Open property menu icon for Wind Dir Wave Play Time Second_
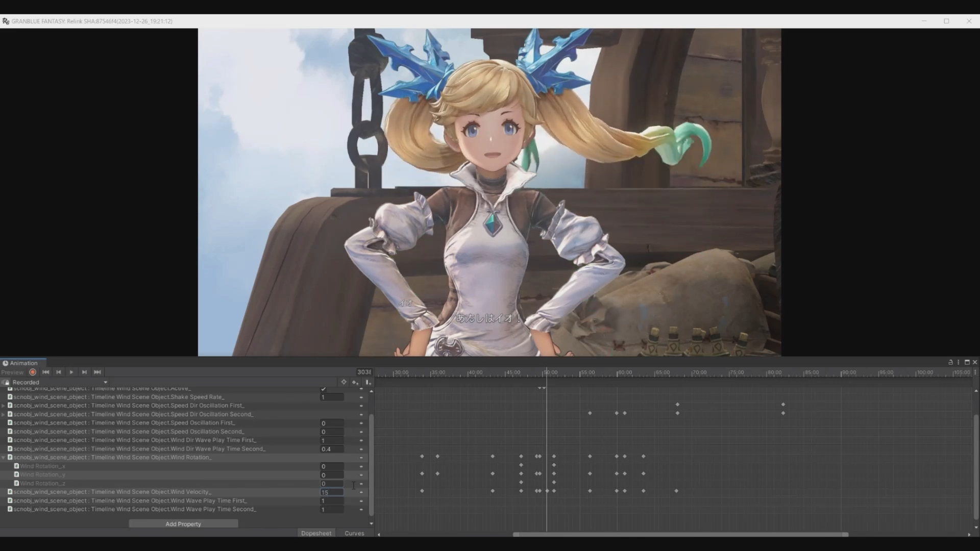The height and width of the screenshot is (551, 980). pos(361,449)
